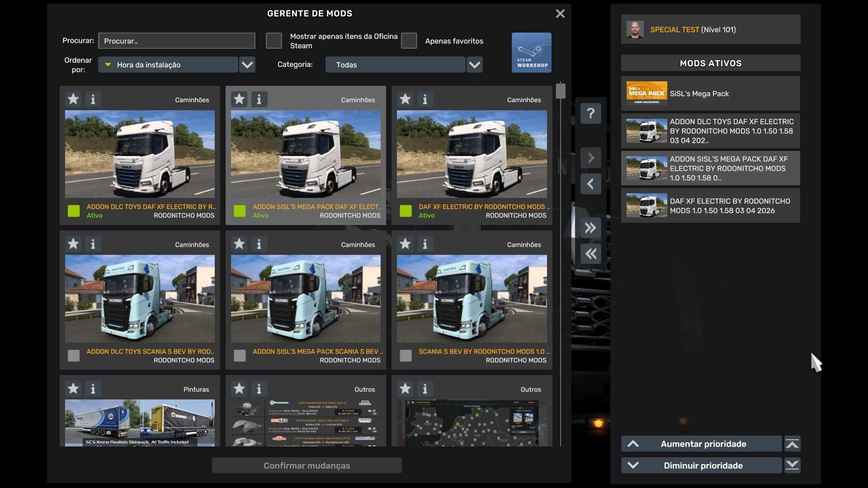Click the Todas category combo box
Screen dimensions: 868x488
[x=395, y=65]
